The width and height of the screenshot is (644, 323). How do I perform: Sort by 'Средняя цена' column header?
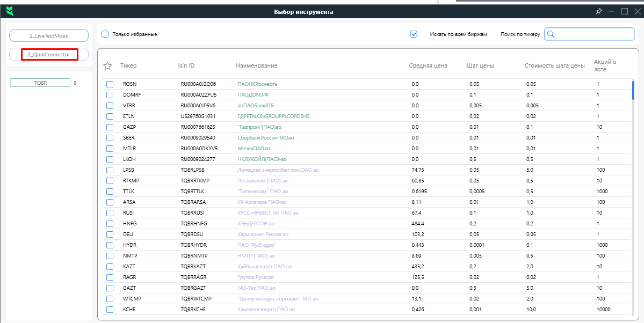click(428, 66)
